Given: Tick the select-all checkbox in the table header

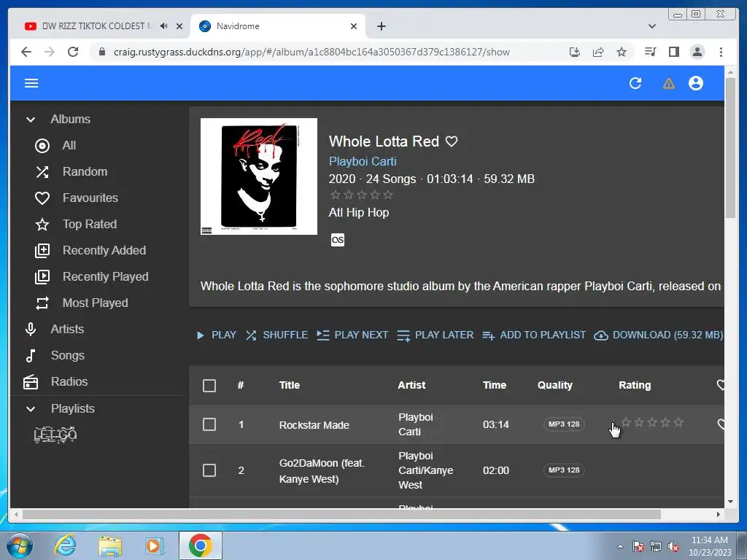Looking at the screenshot, I should click(209, 385).
